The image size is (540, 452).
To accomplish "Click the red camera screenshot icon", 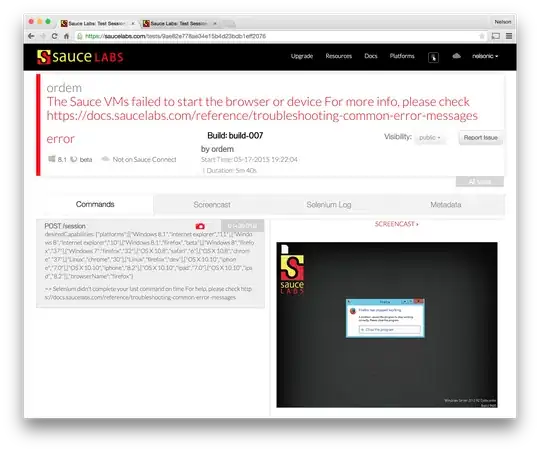I will [200, 226].
